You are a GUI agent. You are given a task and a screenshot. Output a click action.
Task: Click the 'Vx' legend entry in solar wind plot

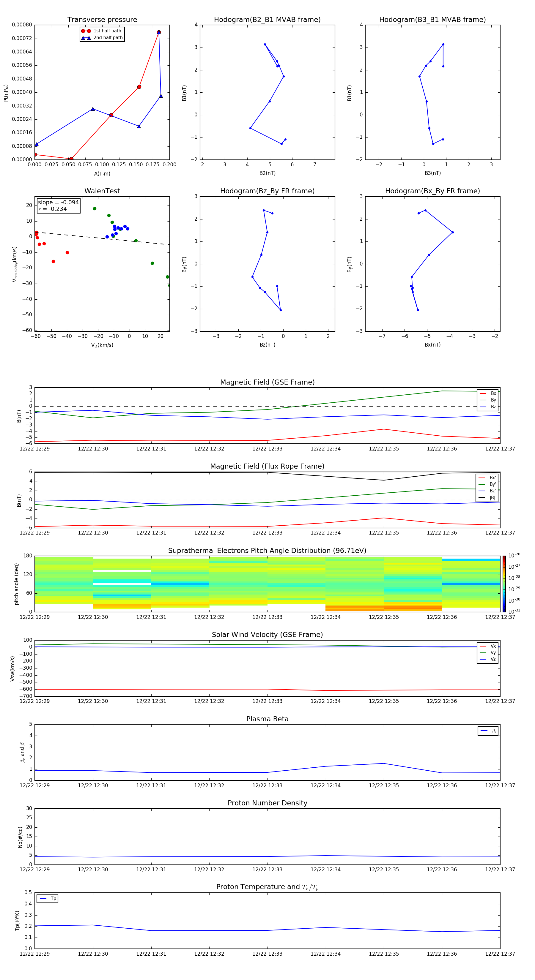click(488, 647)
